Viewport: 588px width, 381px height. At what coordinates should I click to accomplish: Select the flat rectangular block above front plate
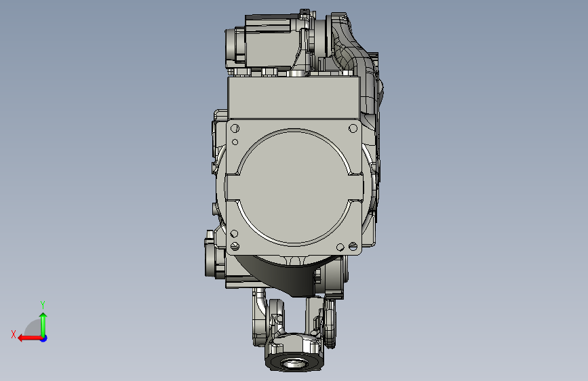tap(294, 98)
